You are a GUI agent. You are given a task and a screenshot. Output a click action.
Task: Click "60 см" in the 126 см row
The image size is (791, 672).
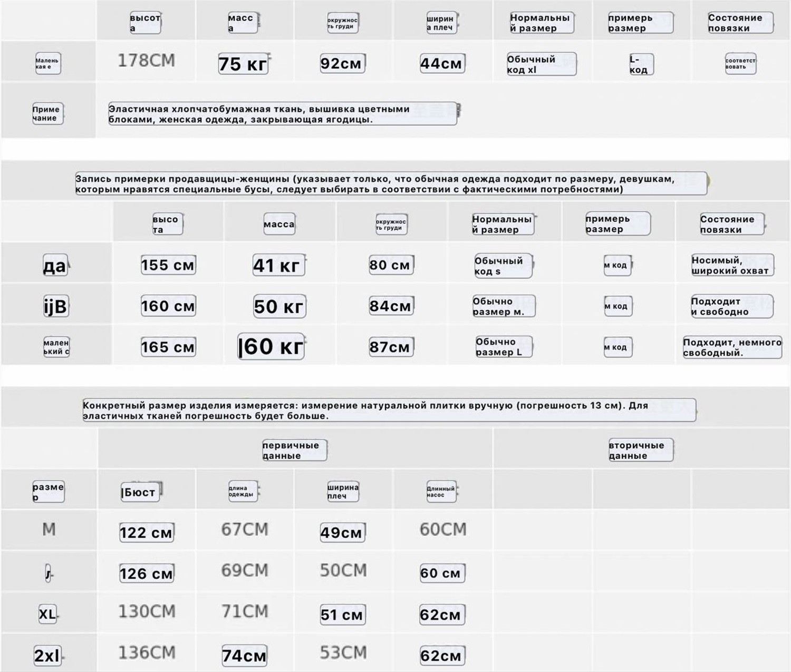click(442, 573)
